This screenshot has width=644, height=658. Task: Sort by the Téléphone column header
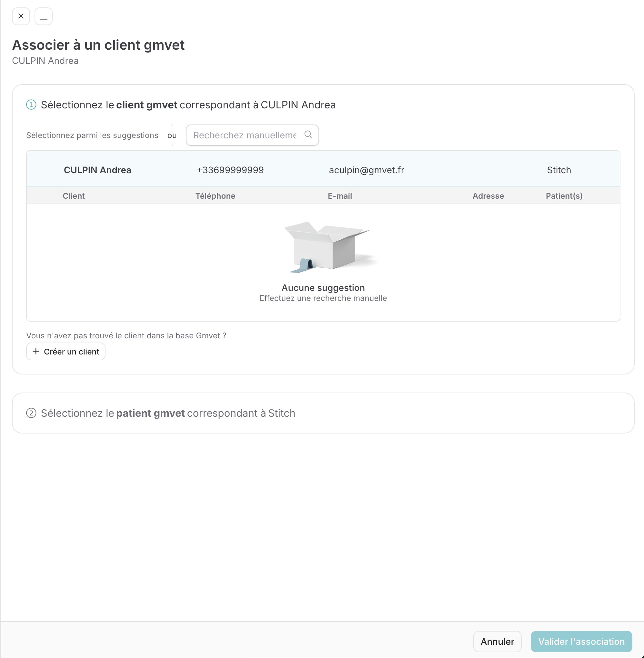click(216, 196)
